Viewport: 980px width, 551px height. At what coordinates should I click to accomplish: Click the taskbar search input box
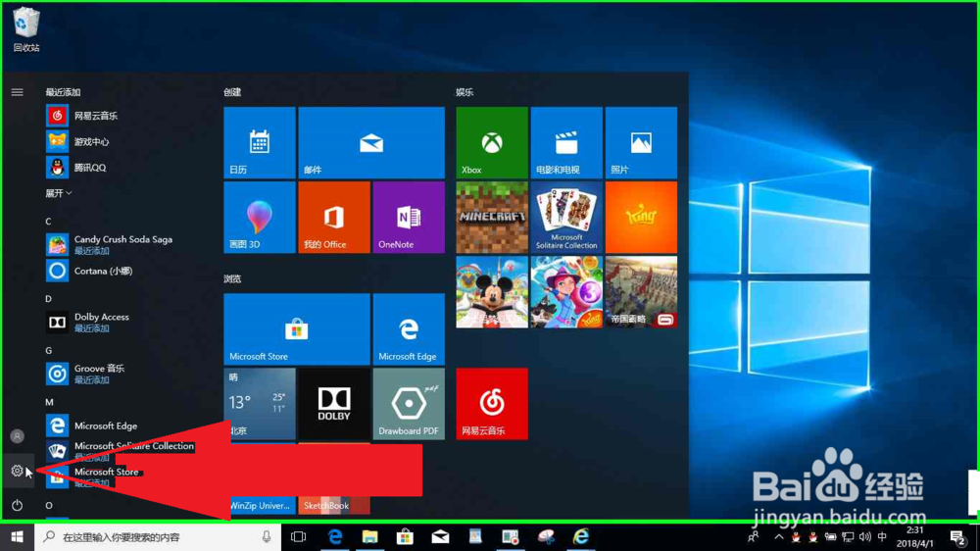pos(158,536)
